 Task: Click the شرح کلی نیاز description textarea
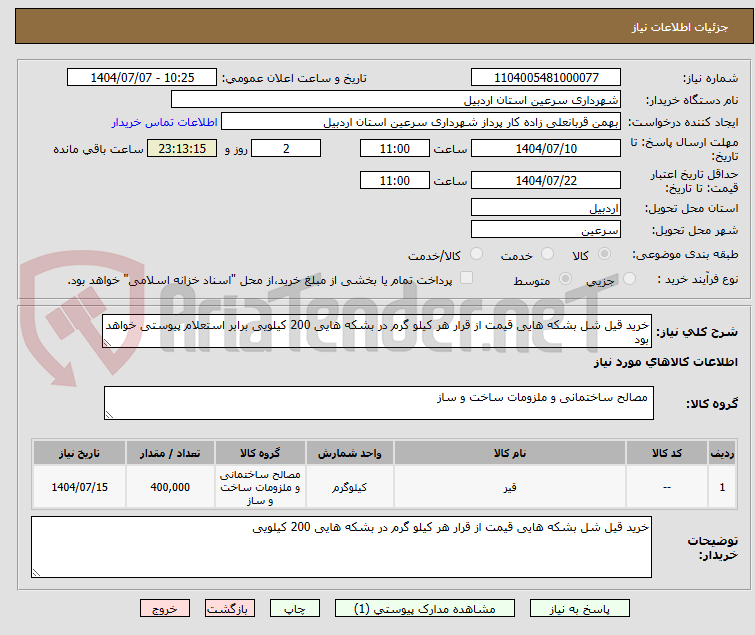(377, 331)
